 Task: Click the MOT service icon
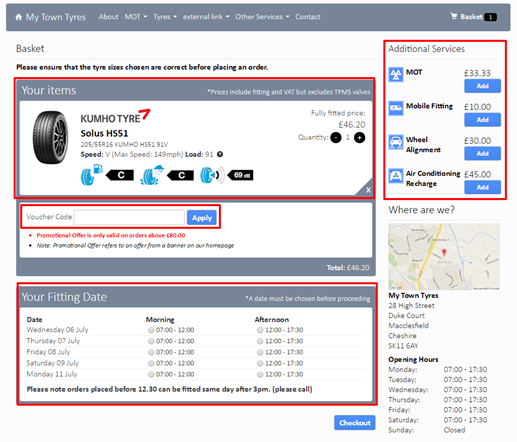(396, 74)
